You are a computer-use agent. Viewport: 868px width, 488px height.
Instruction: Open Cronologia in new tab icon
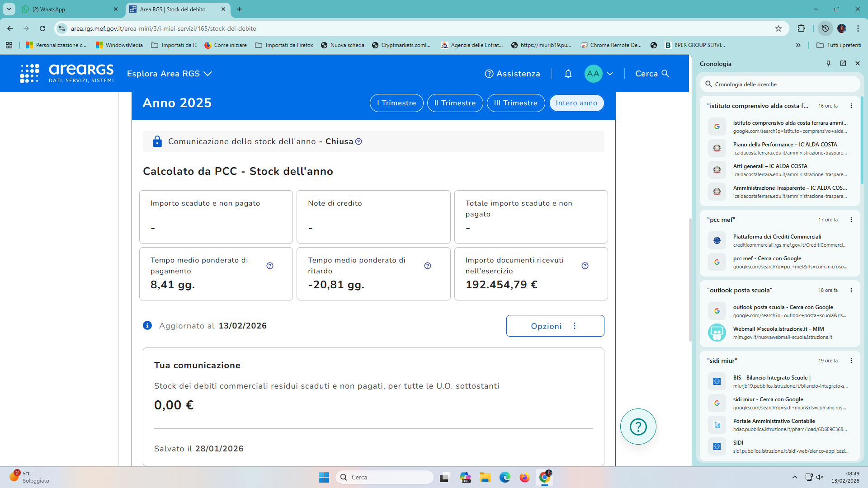pyautogui.click(x=843, y=64)
